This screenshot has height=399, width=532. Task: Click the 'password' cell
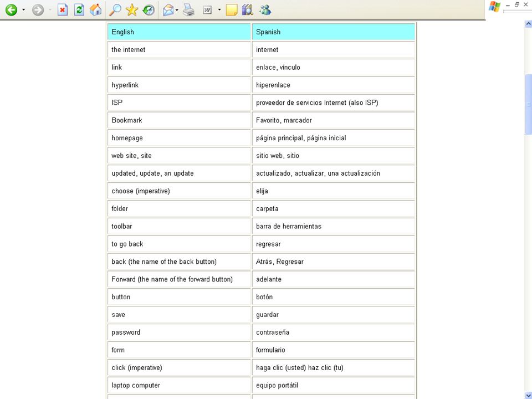pos(179,332)
